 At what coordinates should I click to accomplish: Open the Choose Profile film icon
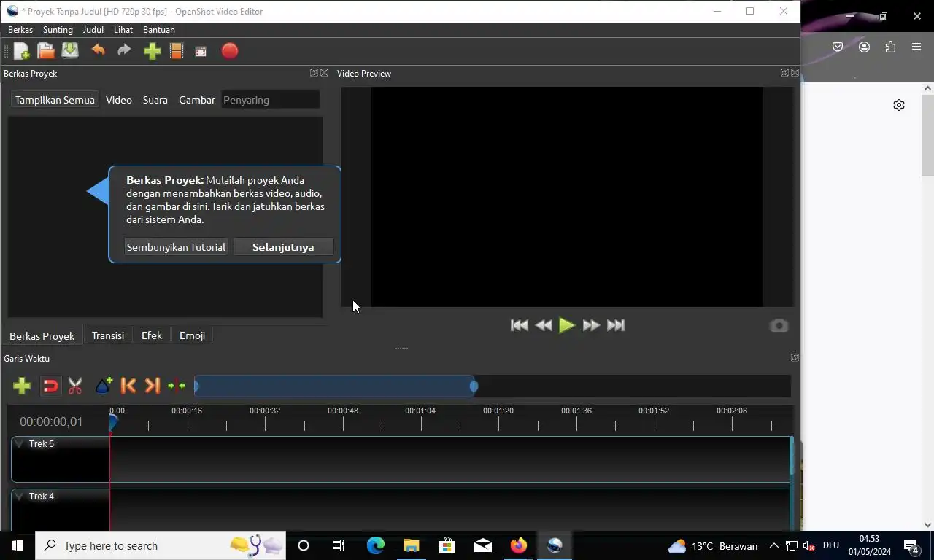tap(176, 51)
